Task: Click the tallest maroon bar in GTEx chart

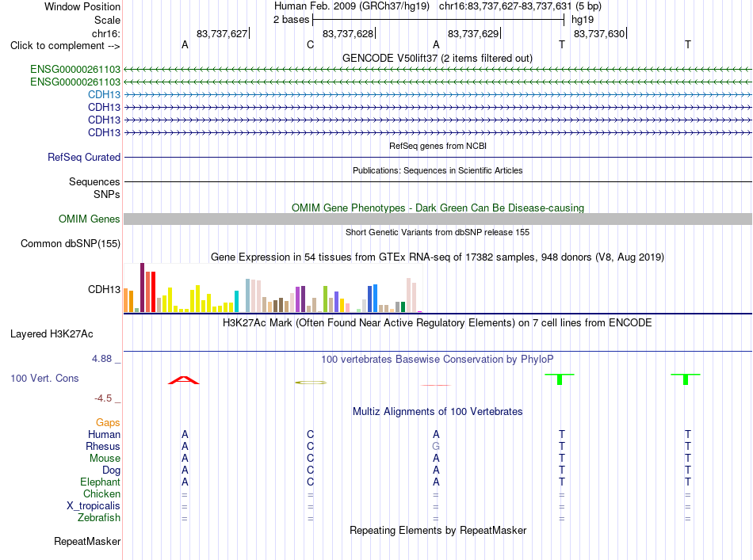Action: tap(142, 288)
